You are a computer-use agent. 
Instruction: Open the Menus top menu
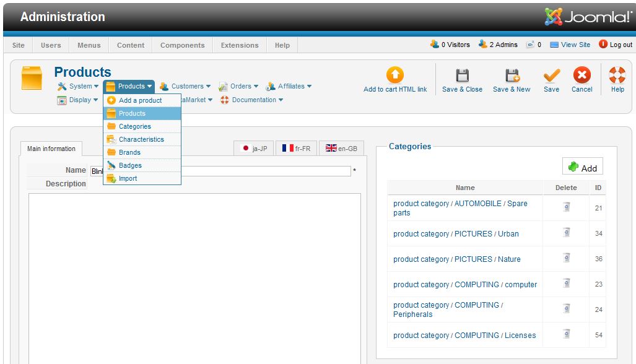[89, 45]
